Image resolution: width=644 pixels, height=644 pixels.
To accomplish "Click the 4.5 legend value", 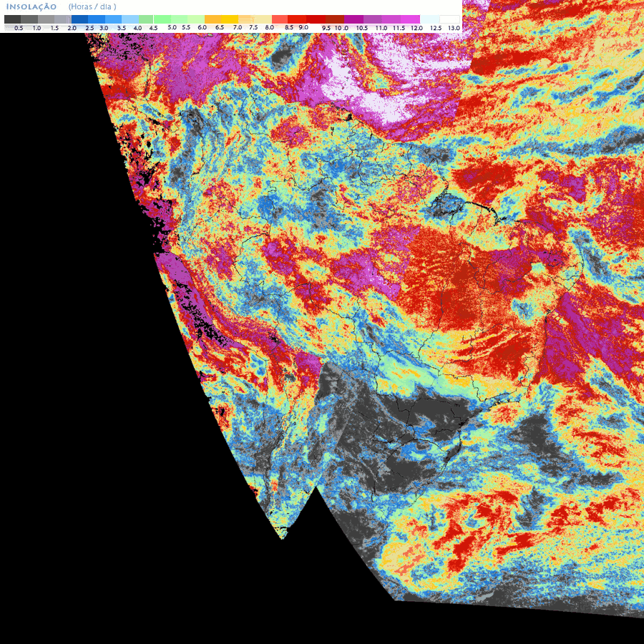I will coord(154,28).
